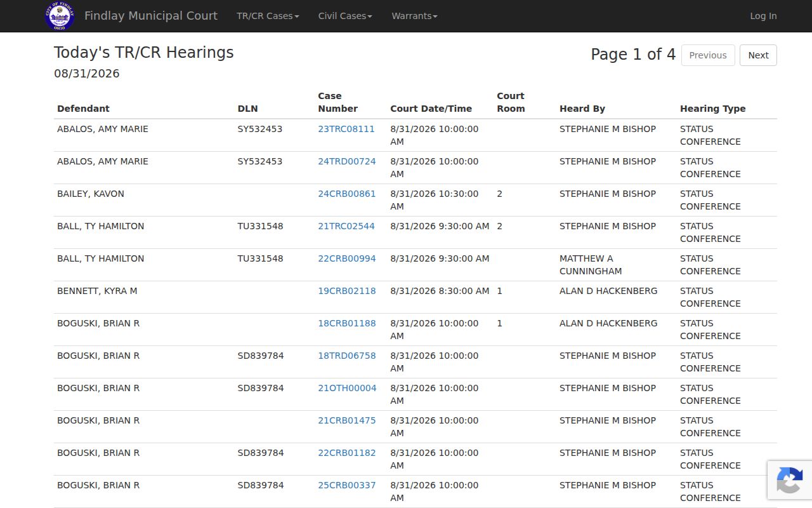Click the Log In link
This screenshot has height=508, width=812.
click(x=763, y=16)
